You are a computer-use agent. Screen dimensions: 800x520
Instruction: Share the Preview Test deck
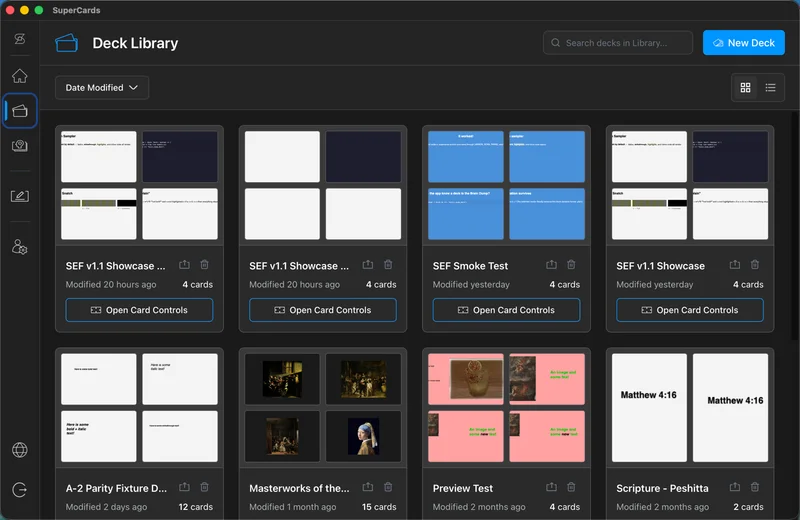[x=551, y=487]
